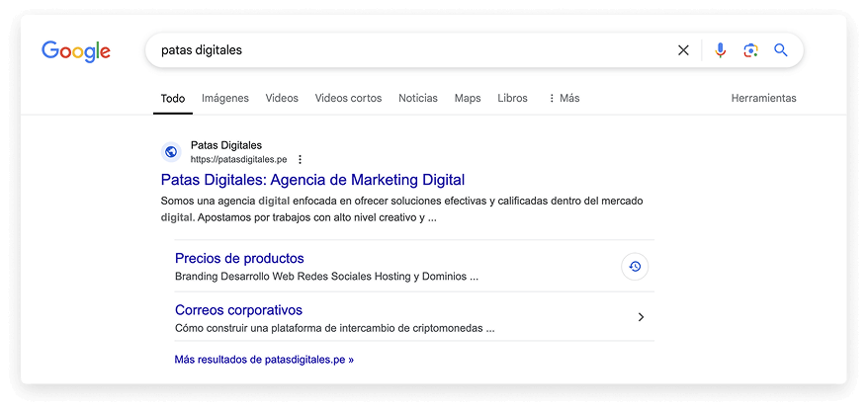Viewport: 868px width, 411px height.
Task: Expand the Correos corporativos chevron arrow
Action: point(641,317)
